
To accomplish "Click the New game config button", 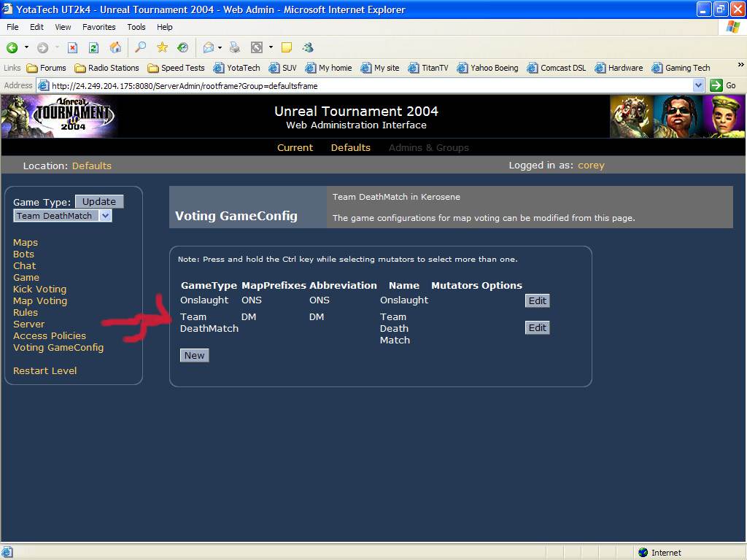I will pos(194,355).
